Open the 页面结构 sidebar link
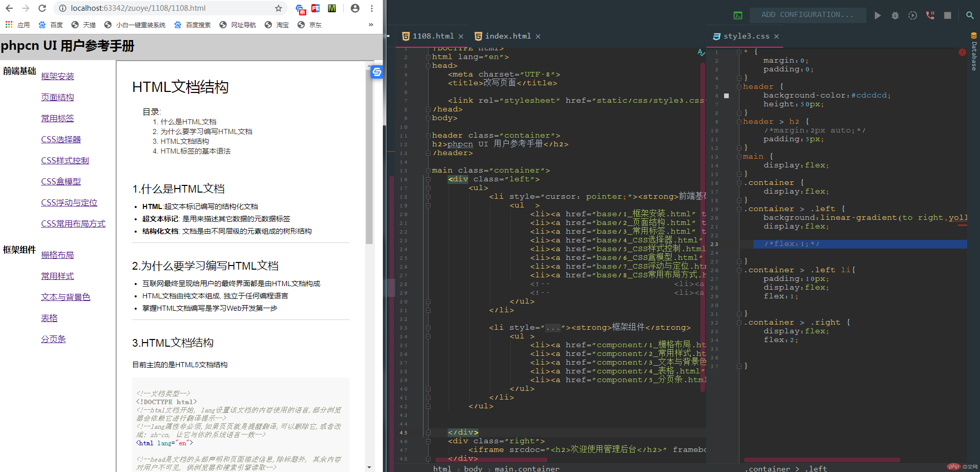Viewport: 980px width, 472px height. pyautogui.click(x=58, y=97)
